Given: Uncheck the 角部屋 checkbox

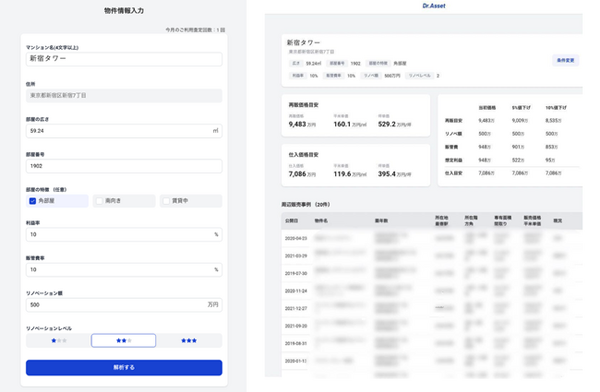Looking at the screenshot, I should 33,201.
